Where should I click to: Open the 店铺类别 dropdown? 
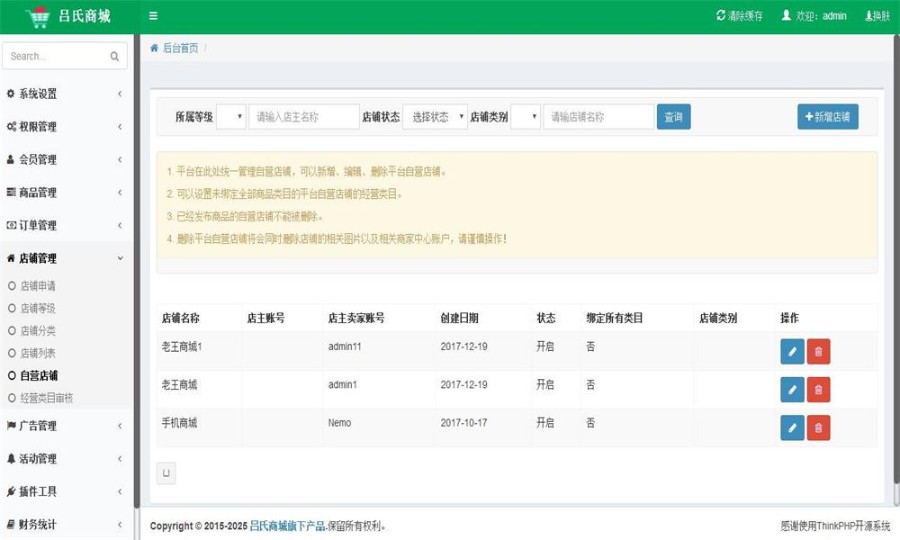tap(526, 117)
